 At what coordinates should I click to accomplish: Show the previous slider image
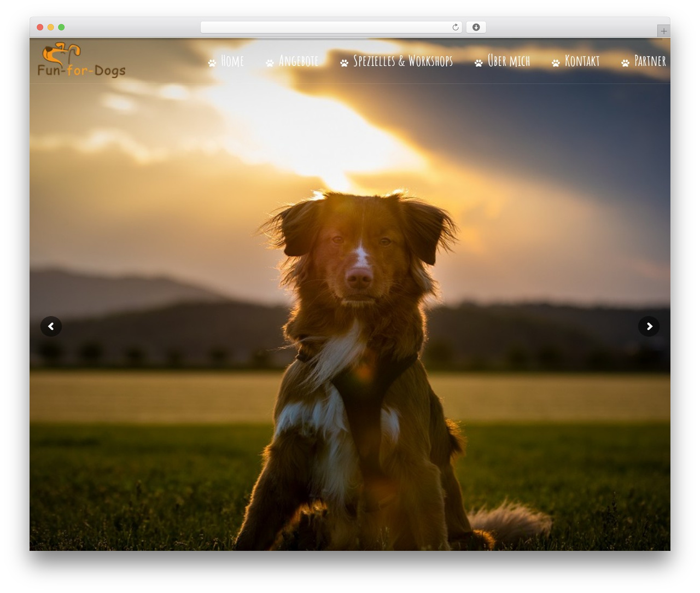(x=51, y=327)
